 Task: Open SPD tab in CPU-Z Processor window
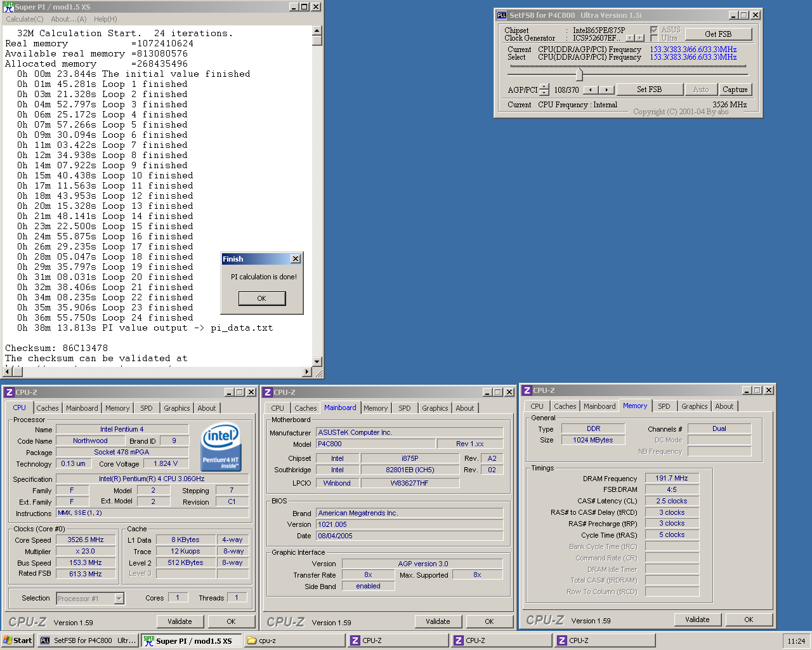[147, 408]
